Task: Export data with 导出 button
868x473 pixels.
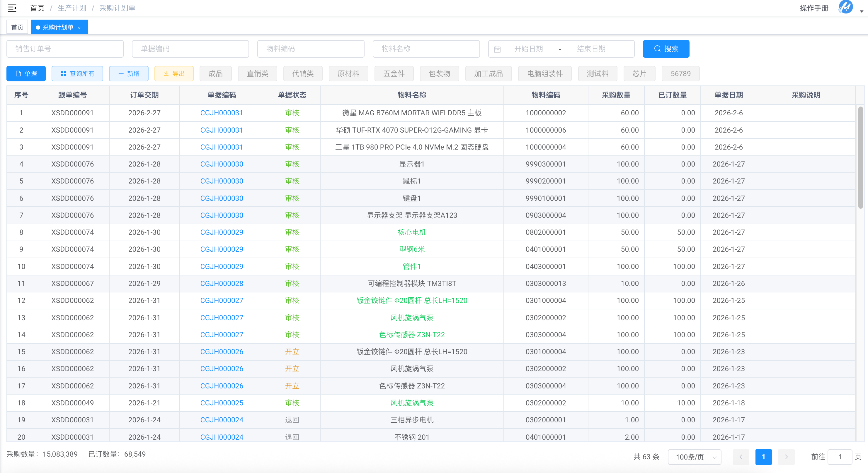Action: 174,73
